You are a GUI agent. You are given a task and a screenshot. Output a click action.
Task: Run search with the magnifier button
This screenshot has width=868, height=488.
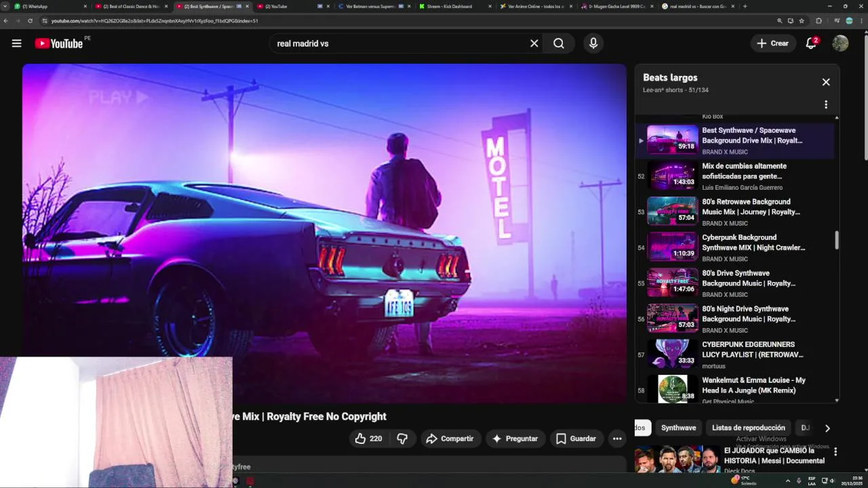pyautogui.click(x=558, y=43)
